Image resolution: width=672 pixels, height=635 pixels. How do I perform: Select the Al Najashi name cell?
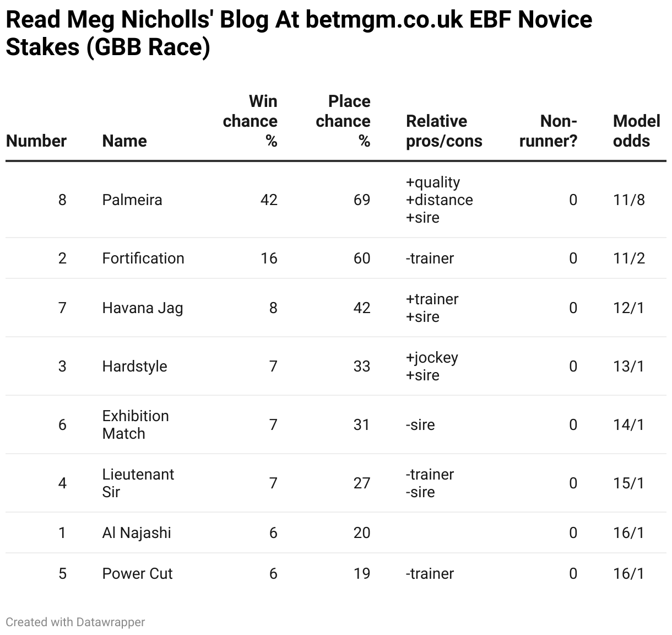pyautogui.click(x=137, y=532)
